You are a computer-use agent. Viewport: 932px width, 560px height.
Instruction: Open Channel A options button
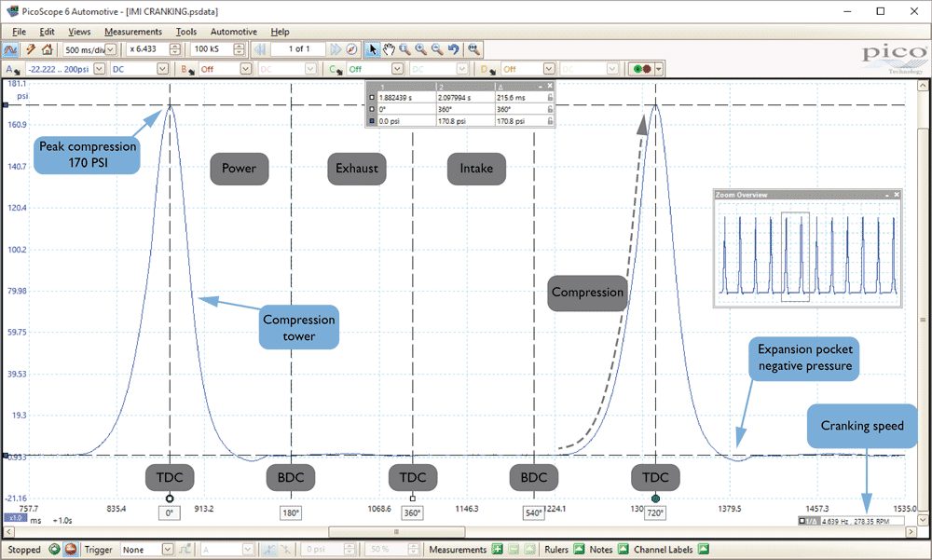point(12,70)
